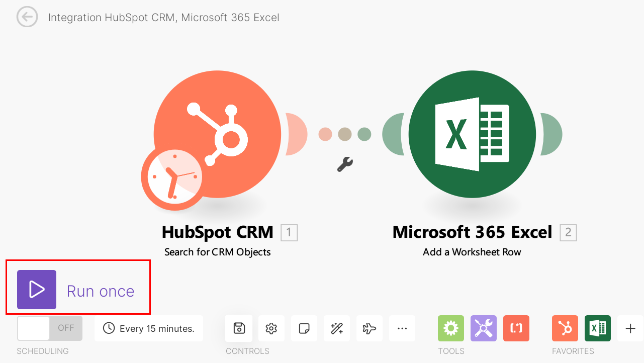The height and width of the screenshot is (363, 644).
Task: Click the module number 1 badge
Action: 289,232
